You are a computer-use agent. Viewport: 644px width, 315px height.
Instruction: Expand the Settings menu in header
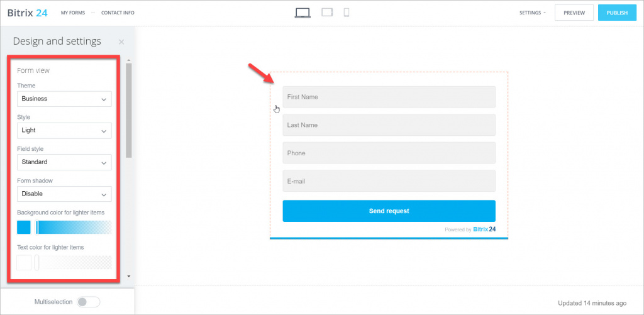click(x=533, y=13)
